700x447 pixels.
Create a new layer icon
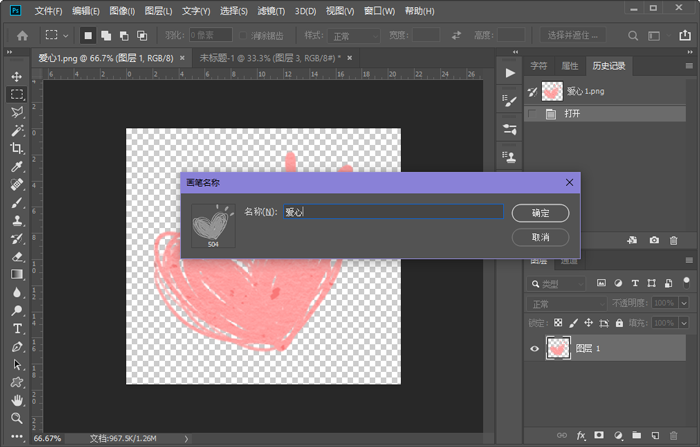pos(655,435)
